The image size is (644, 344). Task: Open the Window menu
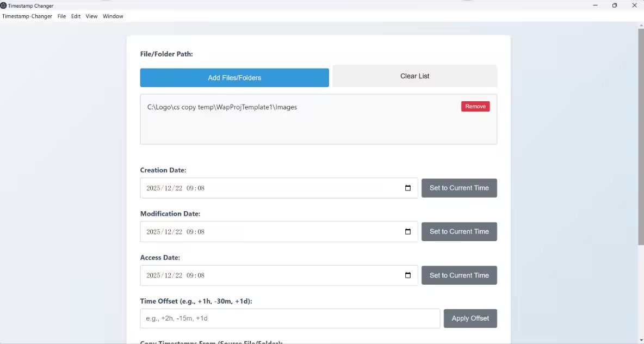tap(113, 16)
